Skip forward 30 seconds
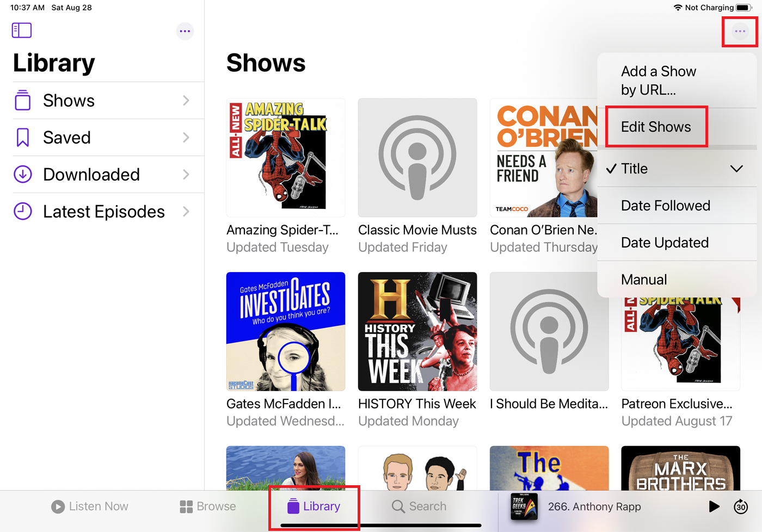The height and width of the screenshot is (532, 762). (x=741, y=506)
